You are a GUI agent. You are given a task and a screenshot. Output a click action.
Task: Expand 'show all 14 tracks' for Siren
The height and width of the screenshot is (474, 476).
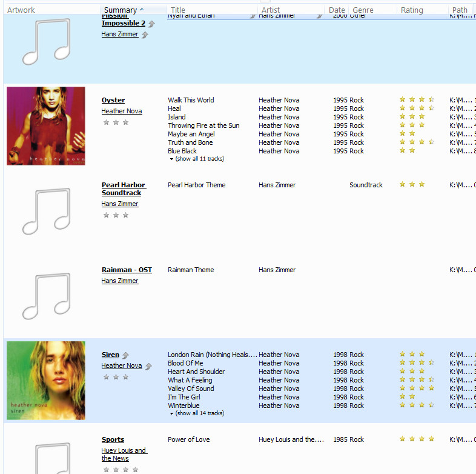(x=196, y=413)
